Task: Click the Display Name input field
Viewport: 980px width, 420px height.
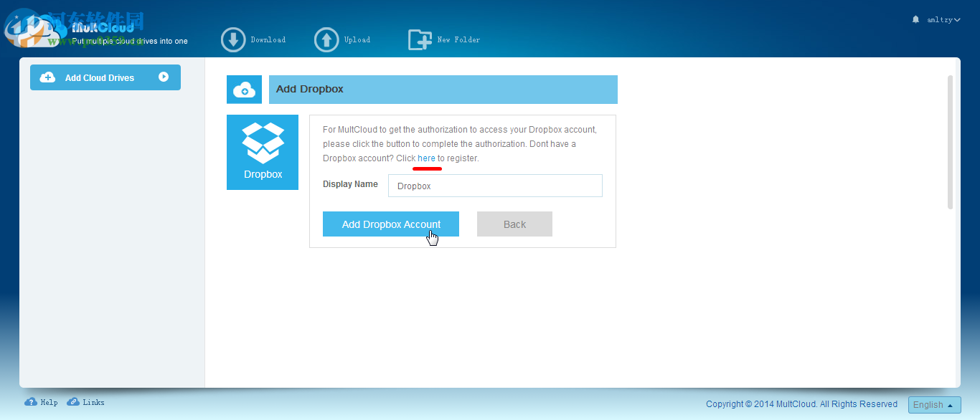Action: (x=495, y=186)
